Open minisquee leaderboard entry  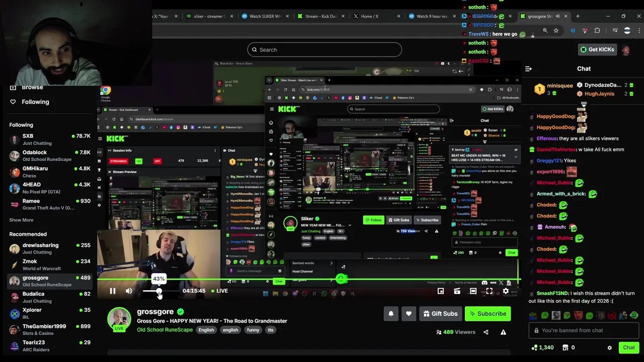point(553,89)
